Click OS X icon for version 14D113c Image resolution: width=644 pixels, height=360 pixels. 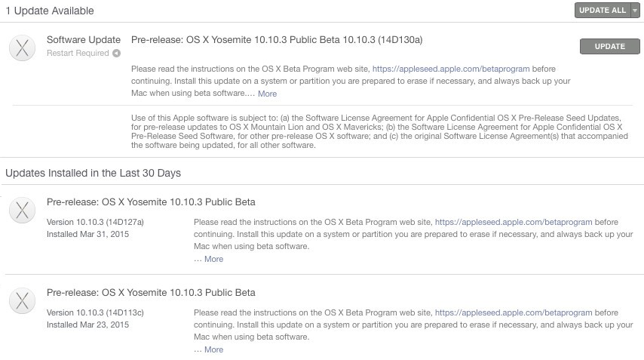(x=22, y=301)
